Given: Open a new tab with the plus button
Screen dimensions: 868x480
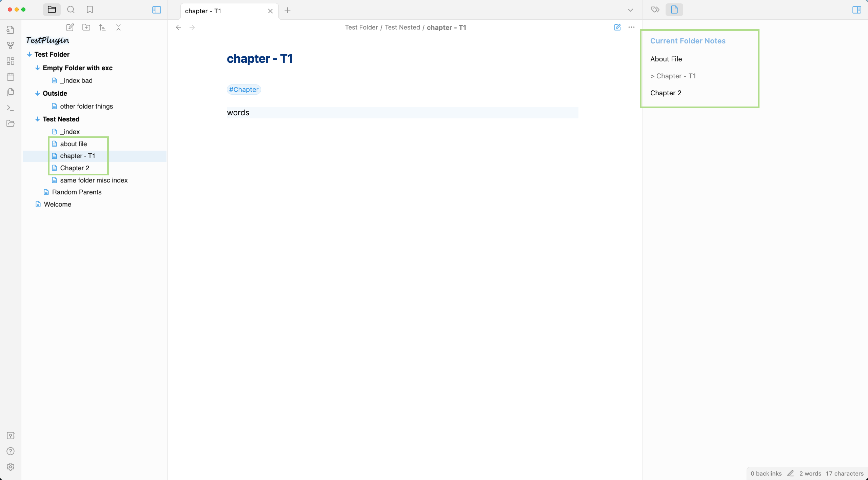Looking at the screenshot, I should click(x=288, y=11).
